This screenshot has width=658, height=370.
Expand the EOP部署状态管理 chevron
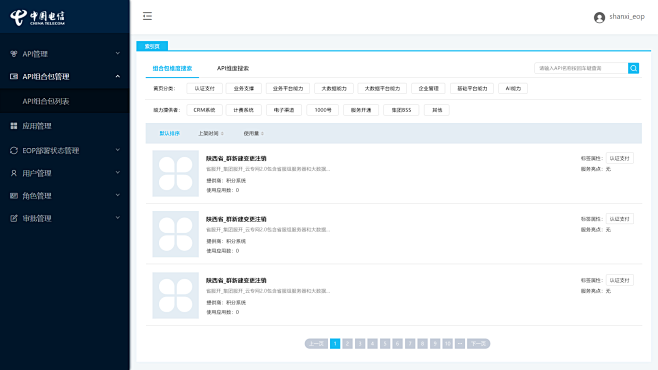coord(118,150)
